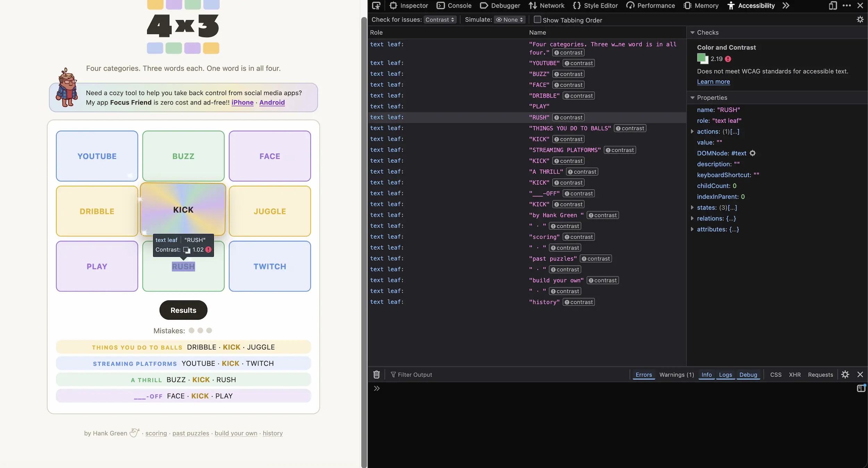Viewport: 868px width, 468px height.
Task: Open devtools three-dot options menu
Action: click(846, 6)
